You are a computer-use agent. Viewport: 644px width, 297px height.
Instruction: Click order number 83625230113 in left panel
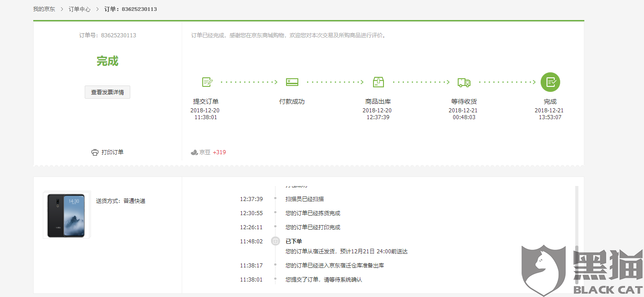[118, 35]
